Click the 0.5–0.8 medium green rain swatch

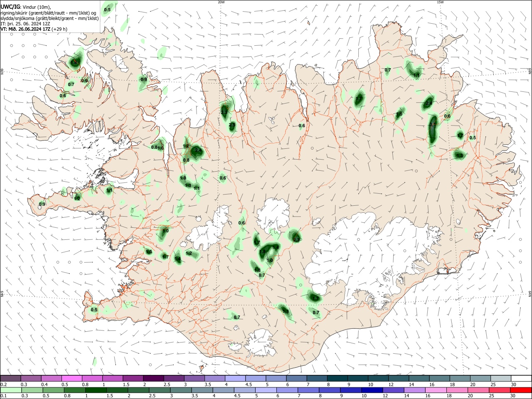pos(53,390)
